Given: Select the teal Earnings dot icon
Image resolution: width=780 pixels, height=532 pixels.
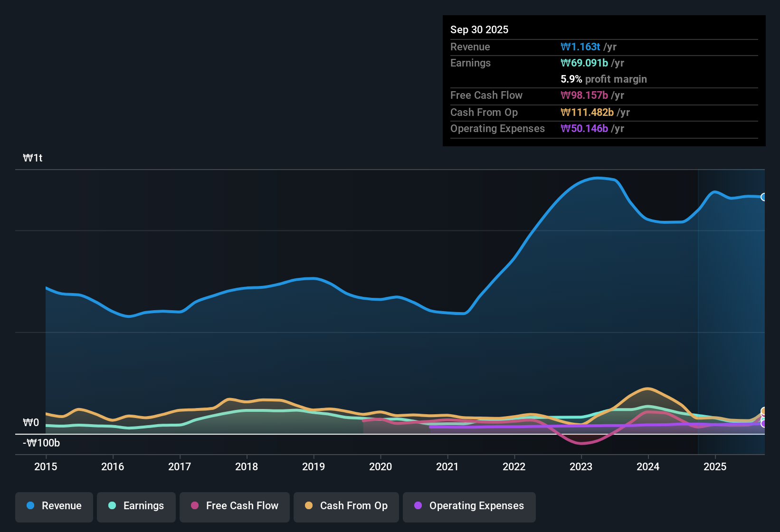Looking at the screenshot, I should [x=112, y=506].
